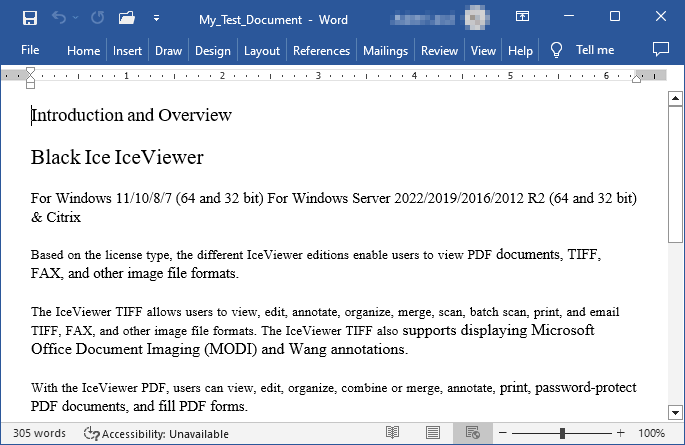Click the Black Ice IceViewer heading

(117, 157)
